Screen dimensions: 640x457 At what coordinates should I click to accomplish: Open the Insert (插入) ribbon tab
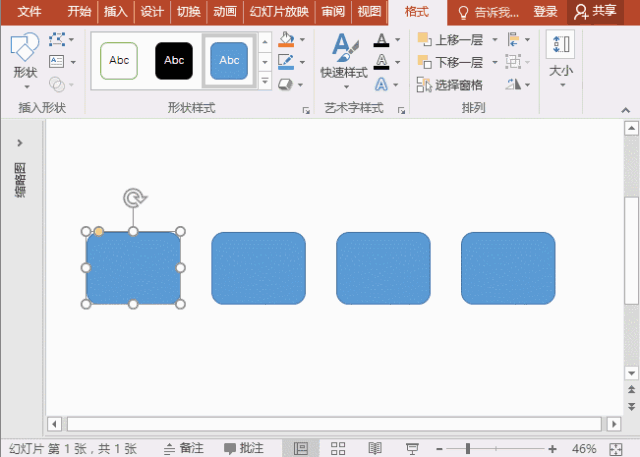tap(116, 12)
